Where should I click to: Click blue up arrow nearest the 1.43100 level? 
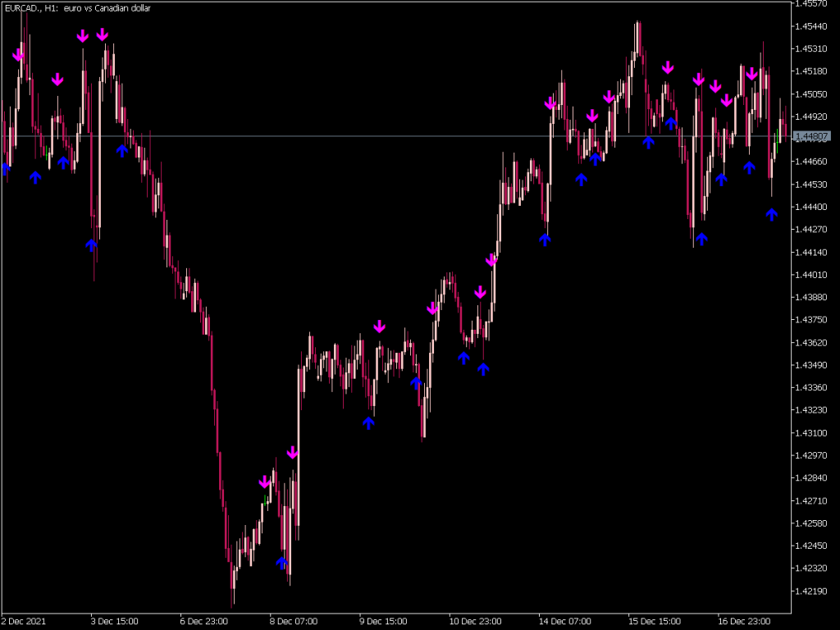(368, 423)
